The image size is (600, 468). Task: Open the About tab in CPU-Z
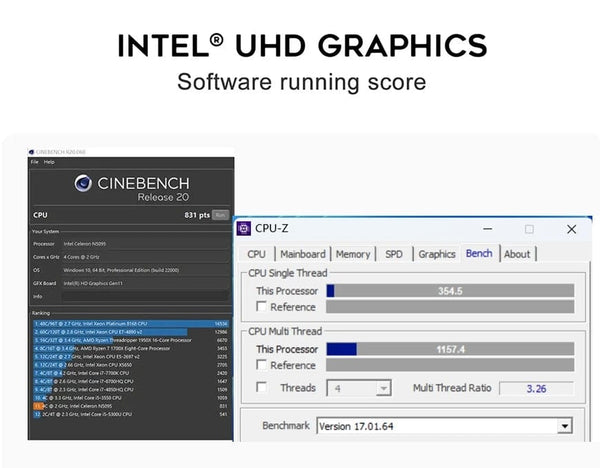tap(517, 254)
